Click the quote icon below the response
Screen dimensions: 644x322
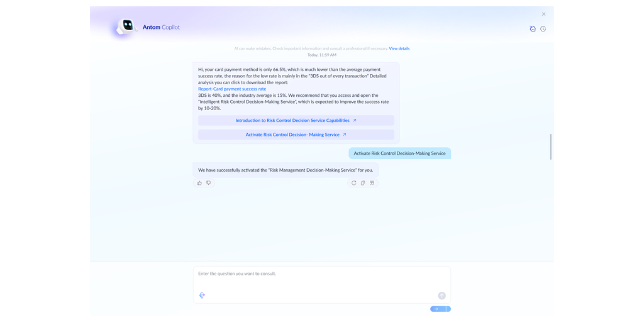pyautogui.click(x=372, y=183)
